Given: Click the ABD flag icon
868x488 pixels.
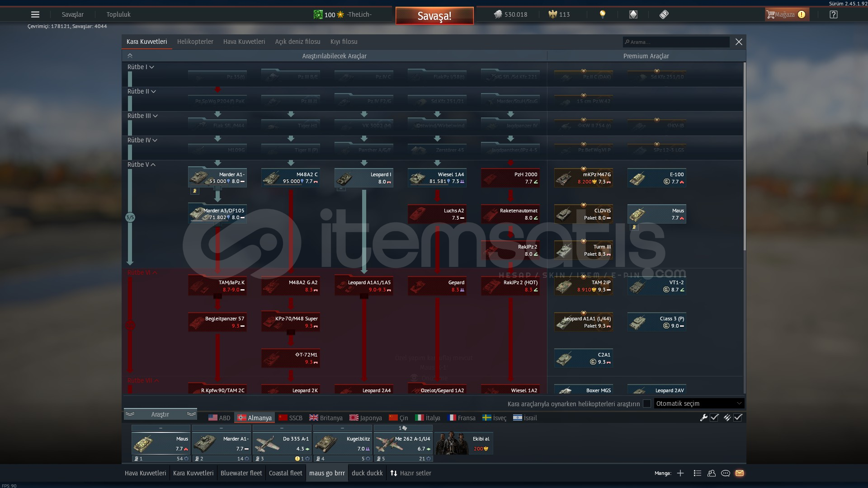Looking at the screenshot, I should click(x=213, y=418).
